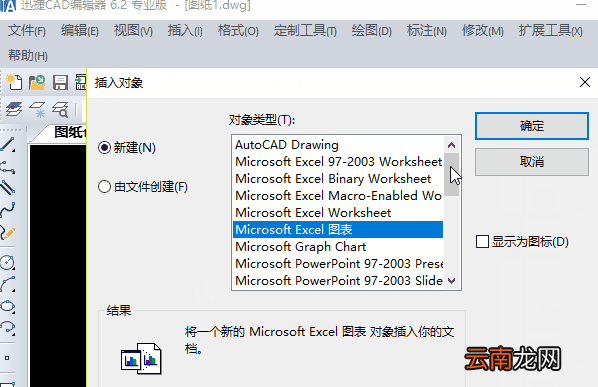The width and height of the screenshot is (598, 387).
Task: Click the New drawing icon
Action: tap(14, 82)
